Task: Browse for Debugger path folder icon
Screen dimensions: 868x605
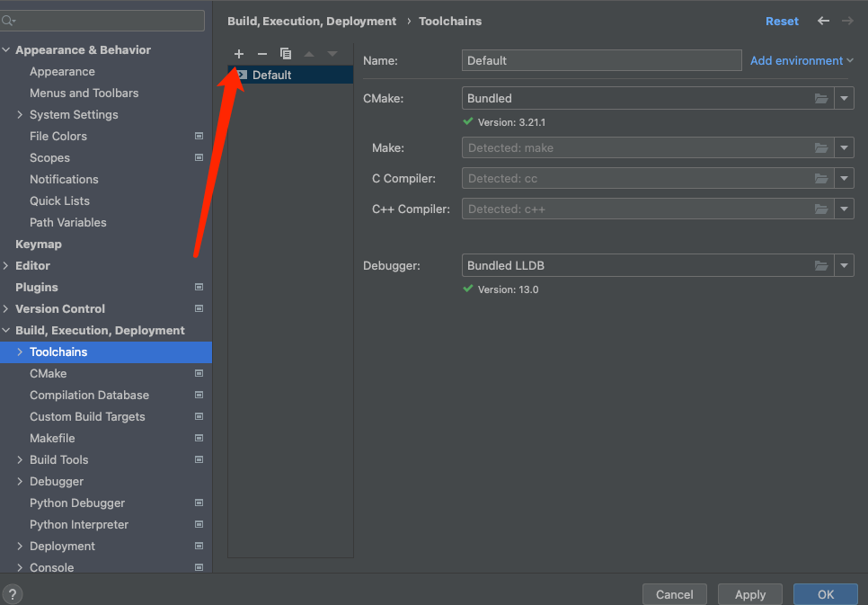Action: (820, 266)
